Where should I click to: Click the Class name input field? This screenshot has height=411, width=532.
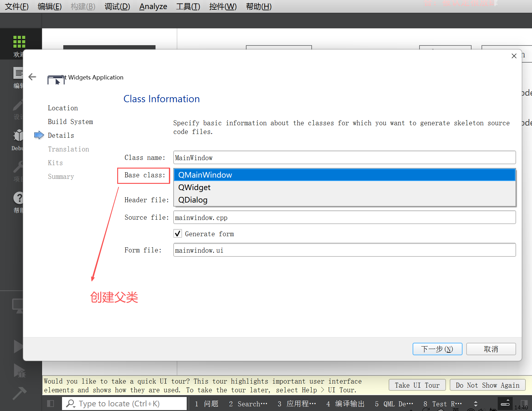[x=344, y=157]
